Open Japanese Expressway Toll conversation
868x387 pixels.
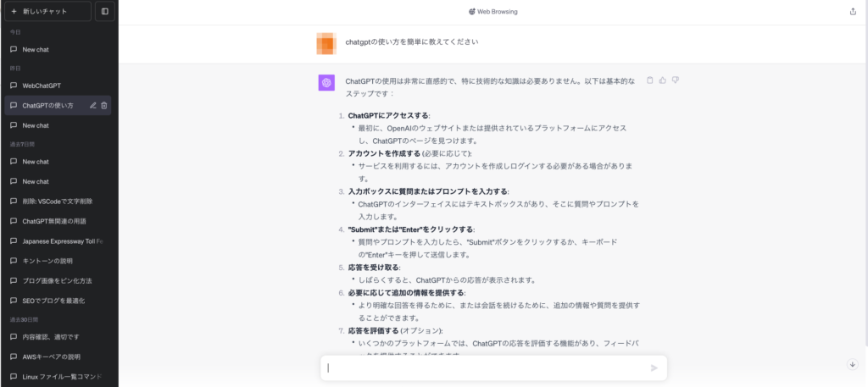coord(58,241)
